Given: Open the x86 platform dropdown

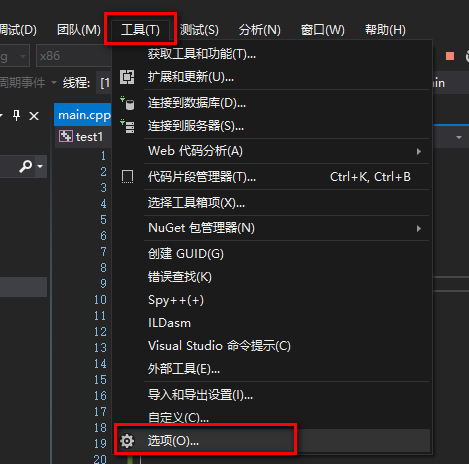Looking at the screenshot, I should point(74,56).
